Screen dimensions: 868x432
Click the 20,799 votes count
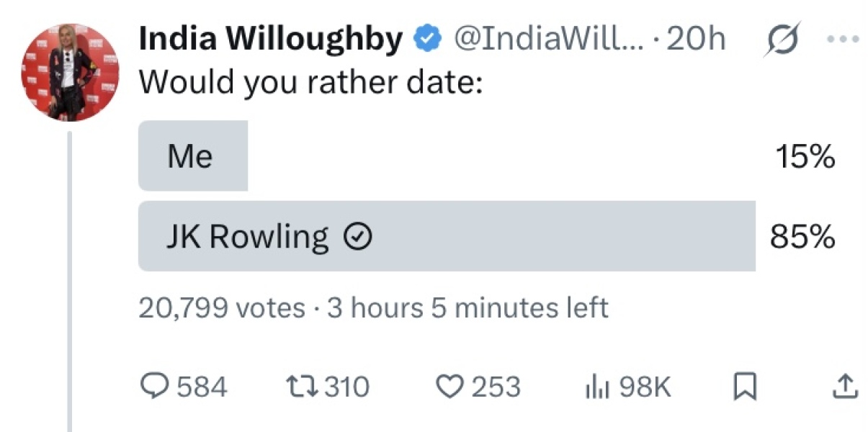pos(221,308)
